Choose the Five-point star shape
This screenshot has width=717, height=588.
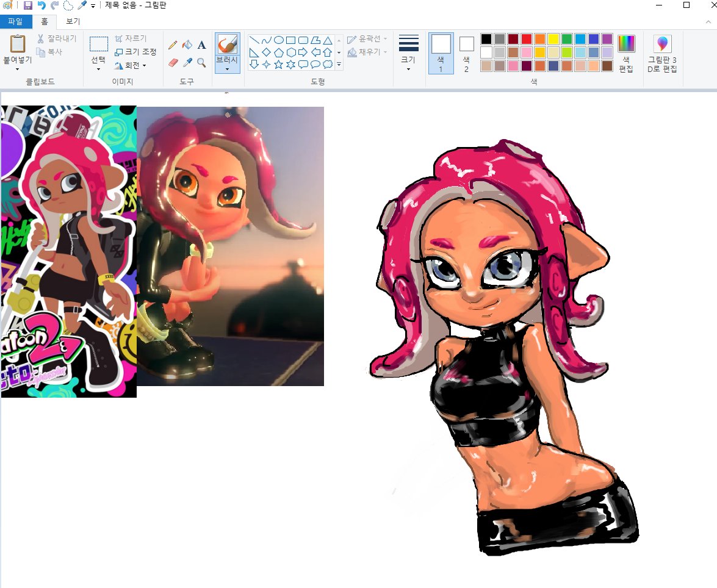click(x=278, y=65)
